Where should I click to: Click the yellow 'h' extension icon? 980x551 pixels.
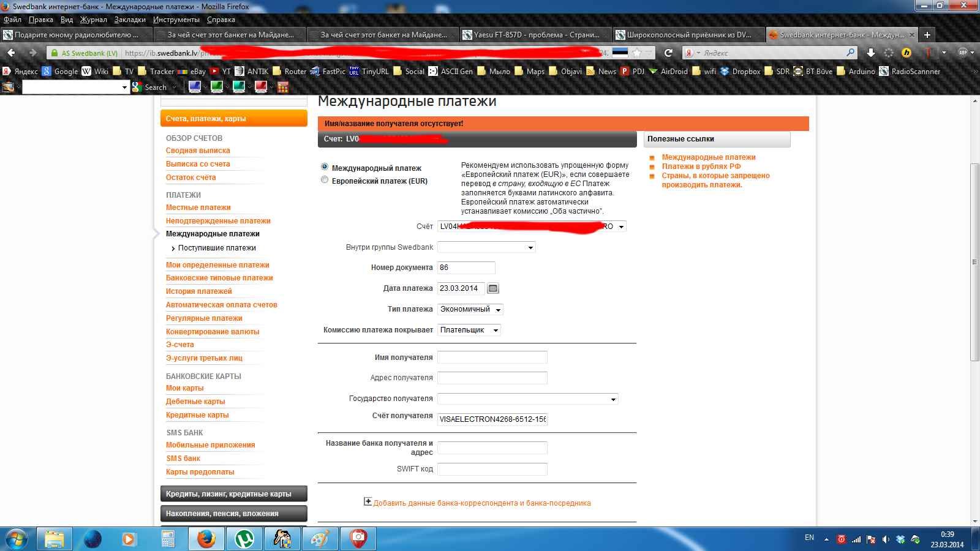pyautogui.click(x=907, y=53)
